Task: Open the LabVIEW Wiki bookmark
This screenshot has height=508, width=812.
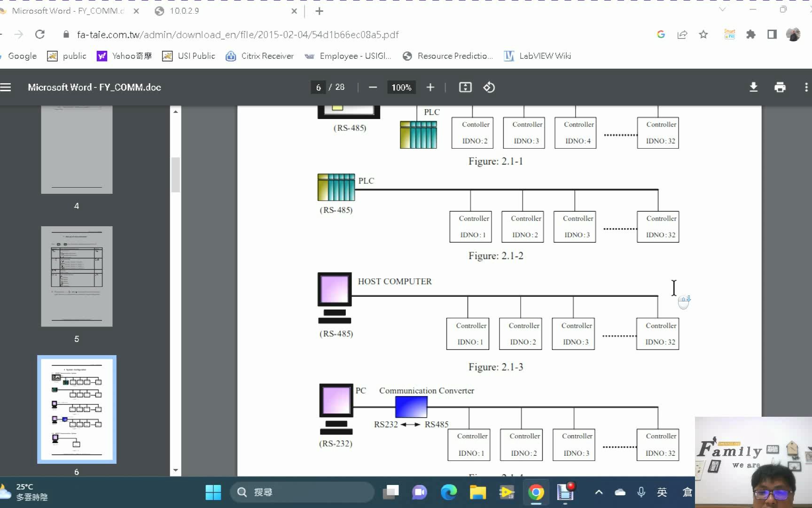Action: 537,56
